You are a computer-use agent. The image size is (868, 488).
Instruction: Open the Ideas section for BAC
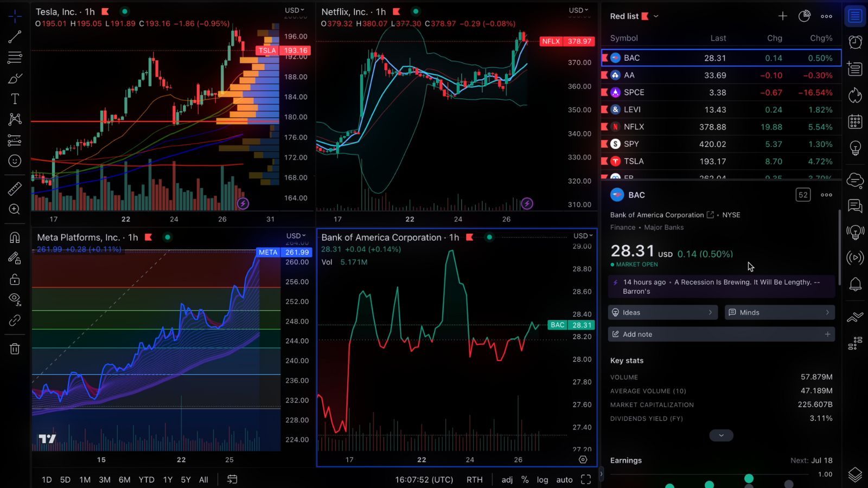(x=662, y=312)
